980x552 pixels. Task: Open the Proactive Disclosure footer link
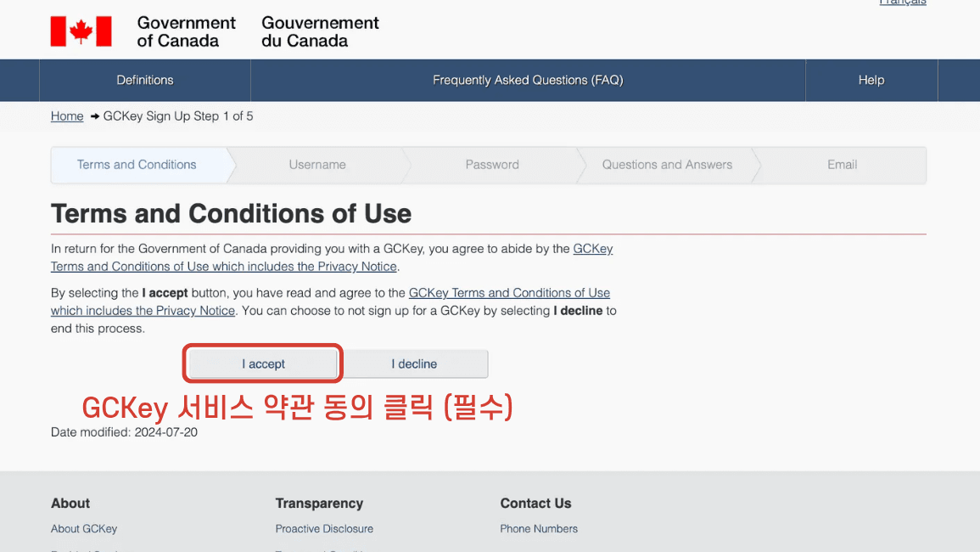point(324,528)
